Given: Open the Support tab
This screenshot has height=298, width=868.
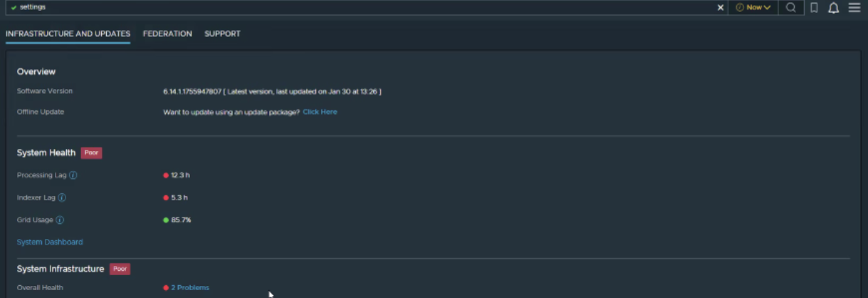Looking at the screenshot, I should 222,34.
